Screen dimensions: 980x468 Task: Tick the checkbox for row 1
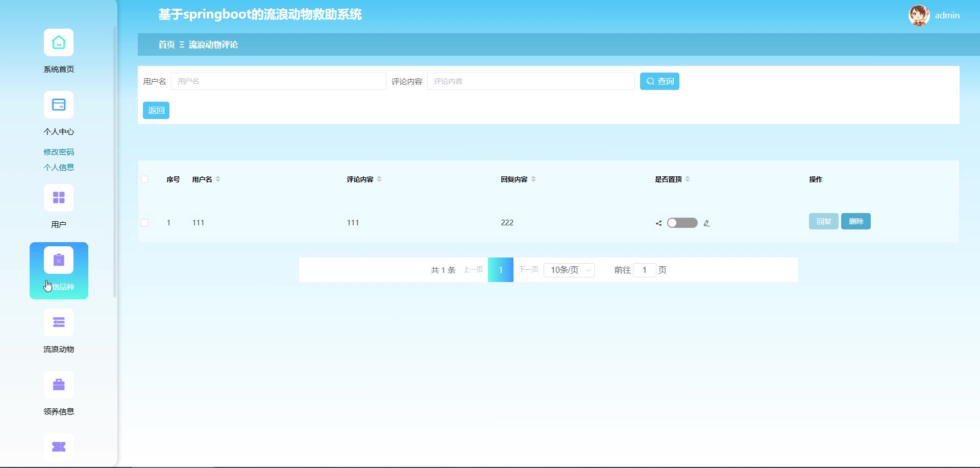pos(144,223)
